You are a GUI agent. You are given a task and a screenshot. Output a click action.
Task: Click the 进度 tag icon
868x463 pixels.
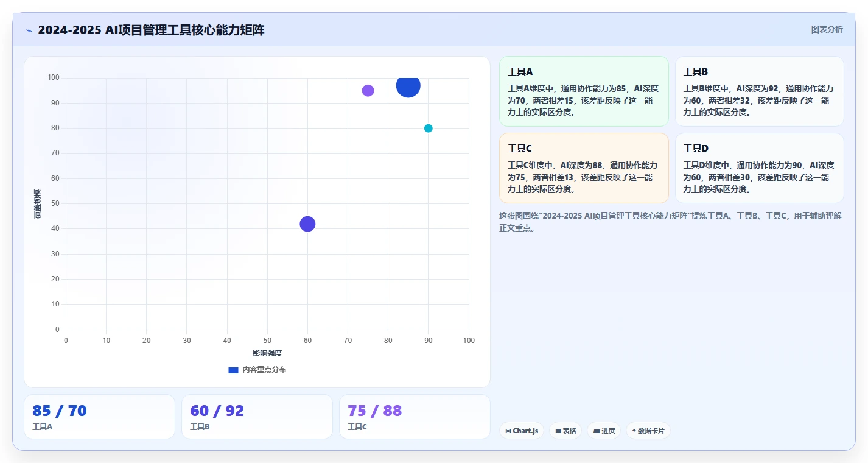point(597,431)
